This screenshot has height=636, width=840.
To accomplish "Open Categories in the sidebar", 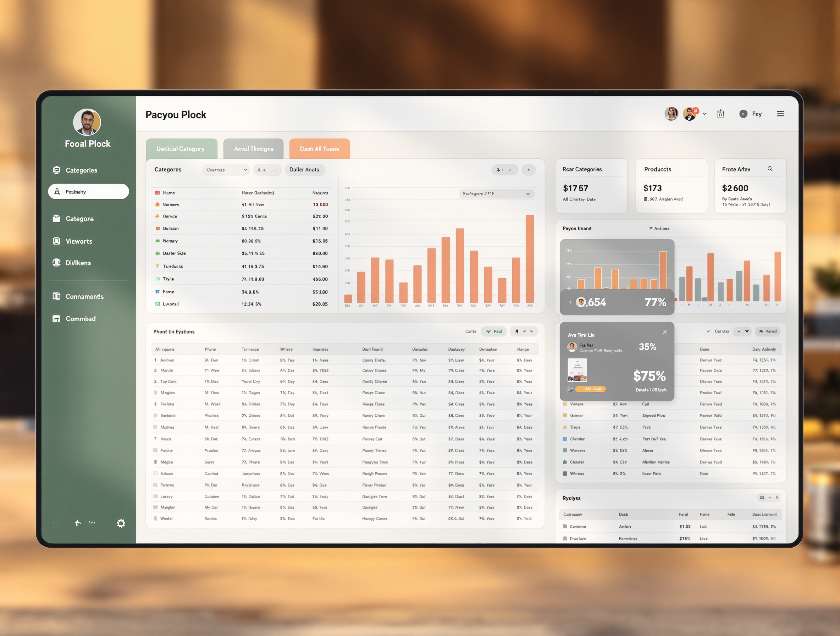I will click(x=81, y=170).
